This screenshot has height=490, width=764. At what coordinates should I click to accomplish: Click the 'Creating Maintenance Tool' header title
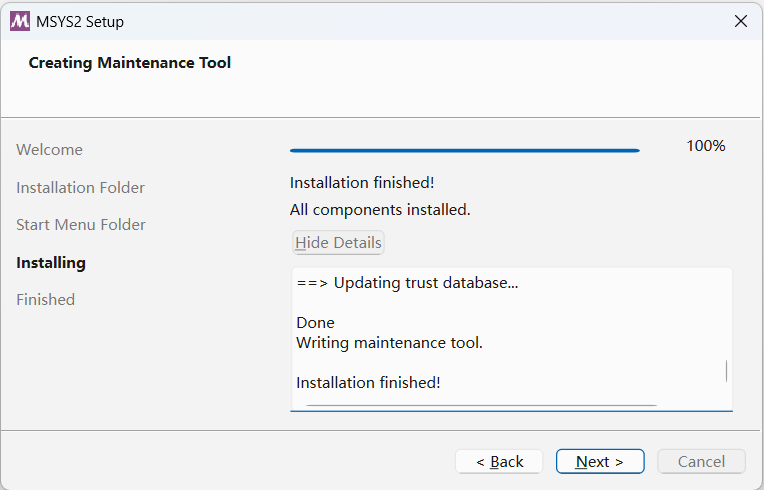130,63
